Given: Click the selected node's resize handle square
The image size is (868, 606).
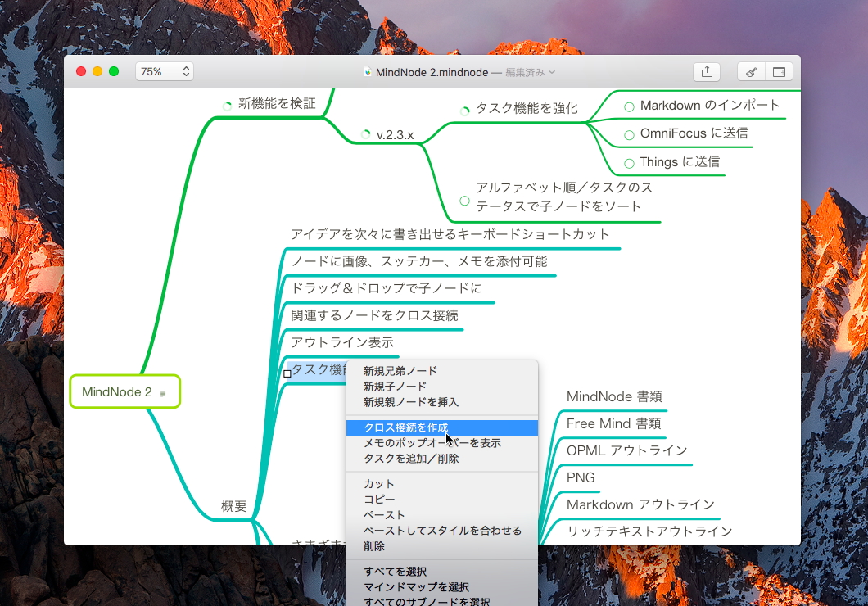Looking at the screenshot, I should (287, 373).
